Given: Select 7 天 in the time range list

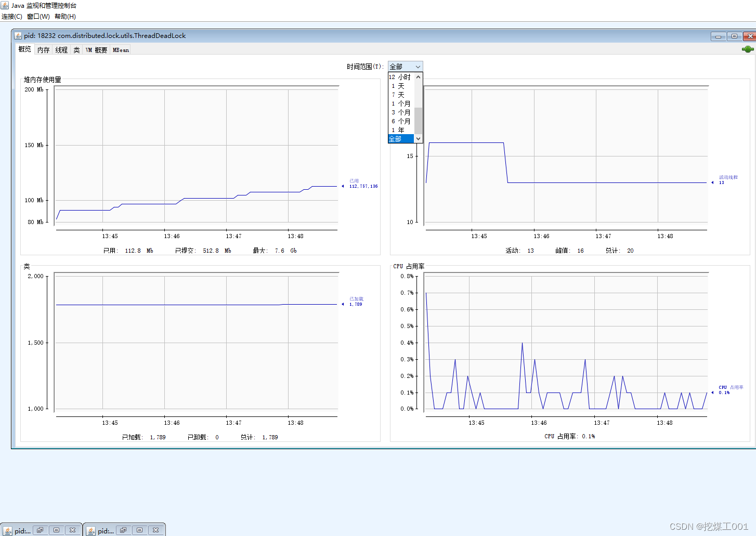Looking at the screenshot, I should pyautogui.click(x=401, y=95).
